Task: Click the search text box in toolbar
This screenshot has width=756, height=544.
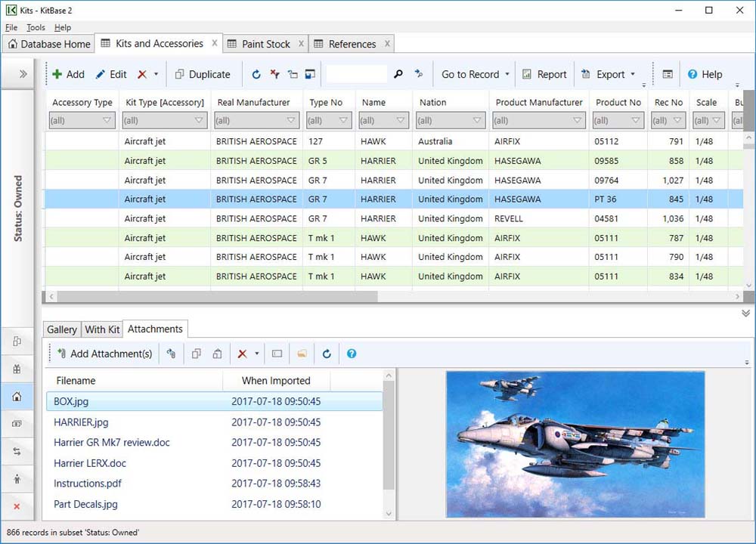Action: [x=356, y=74]
